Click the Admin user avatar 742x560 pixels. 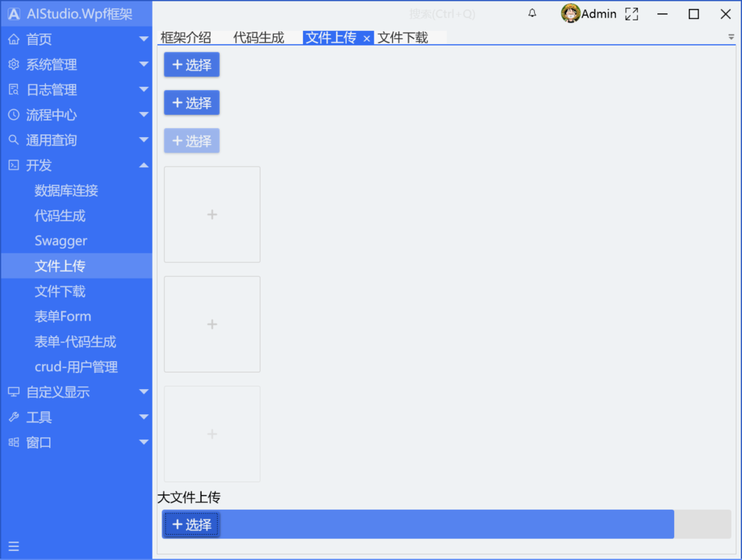[570, 14]
